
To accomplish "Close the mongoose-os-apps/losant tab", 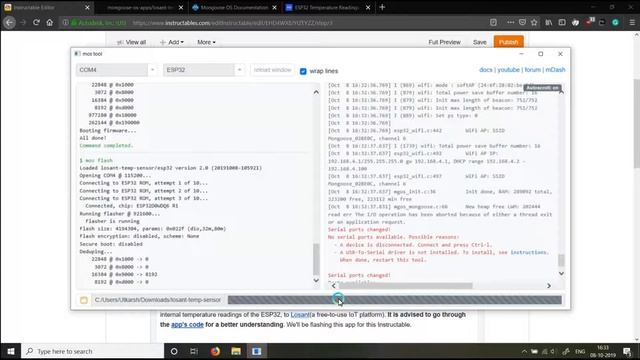I will tap(181, 7).
